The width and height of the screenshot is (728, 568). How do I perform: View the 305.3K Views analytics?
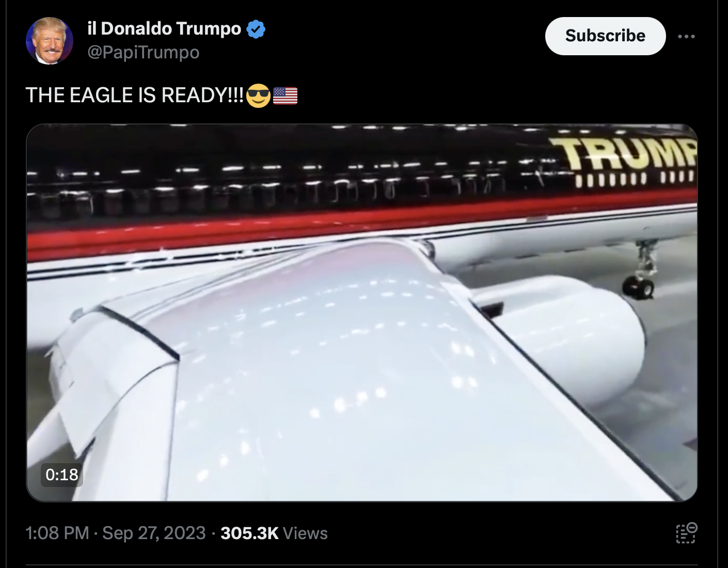274,533
